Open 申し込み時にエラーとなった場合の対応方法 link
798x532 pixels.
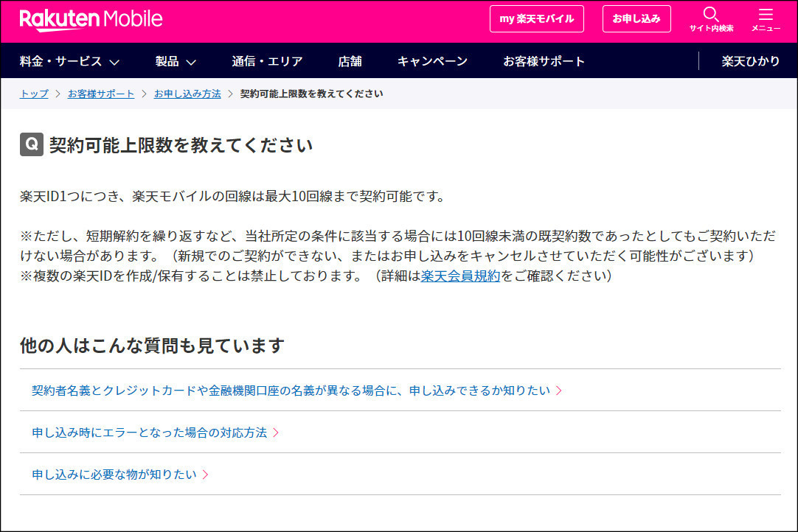click(155, 433)
